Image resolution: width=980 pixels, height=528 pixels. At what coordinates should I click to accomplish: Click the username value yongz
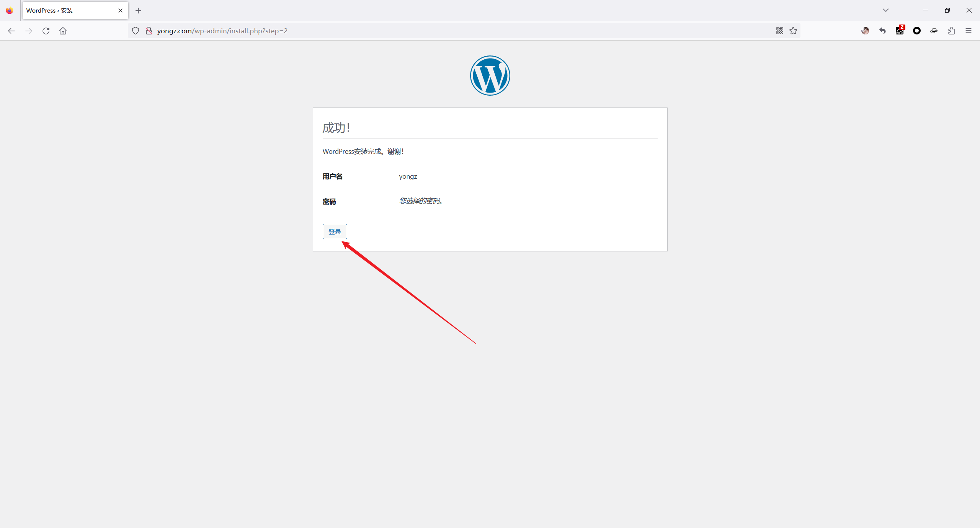click(408, 176)
